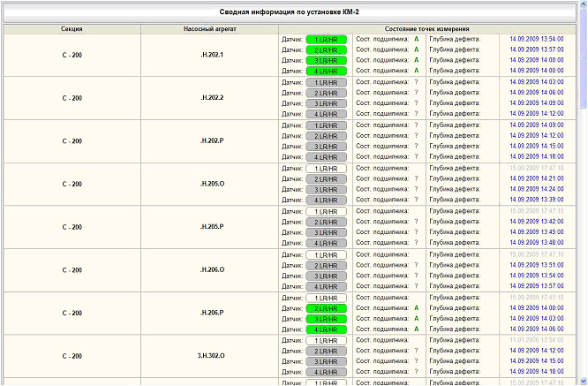The image size is (588, 386).
Task: Click bearing status ? for .H.202.2 sensor 1
Action: [x=416, y=82]
